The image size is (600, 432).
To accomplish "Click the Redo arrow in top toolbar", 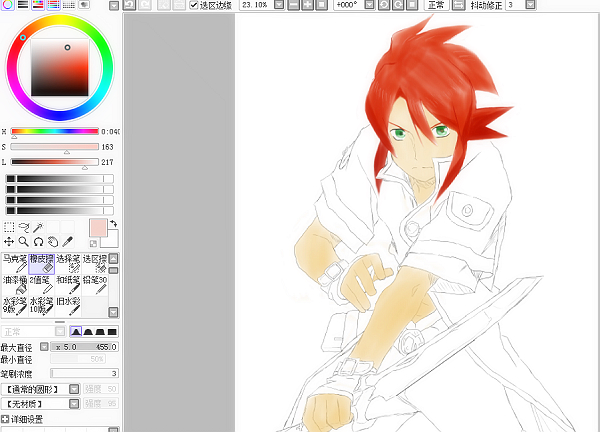I will tap(143, 5).
